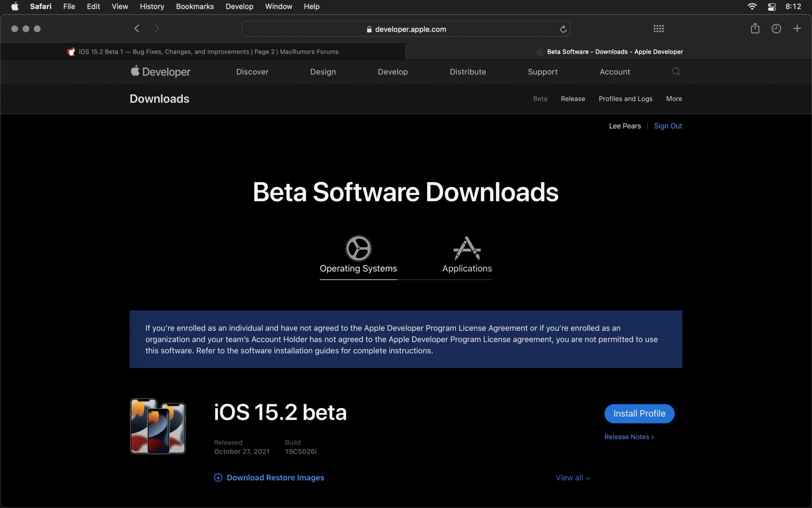The height and width of the screenshot is (508, 812).
Task: Click the Apple Developer site search icon
Action: pyautogui.click(x=676, y=72)
